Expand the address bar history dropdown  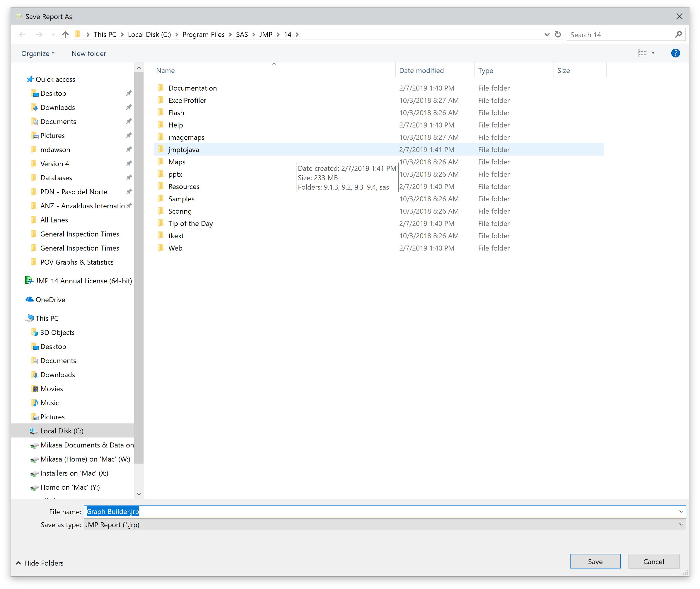pos(547,35)
